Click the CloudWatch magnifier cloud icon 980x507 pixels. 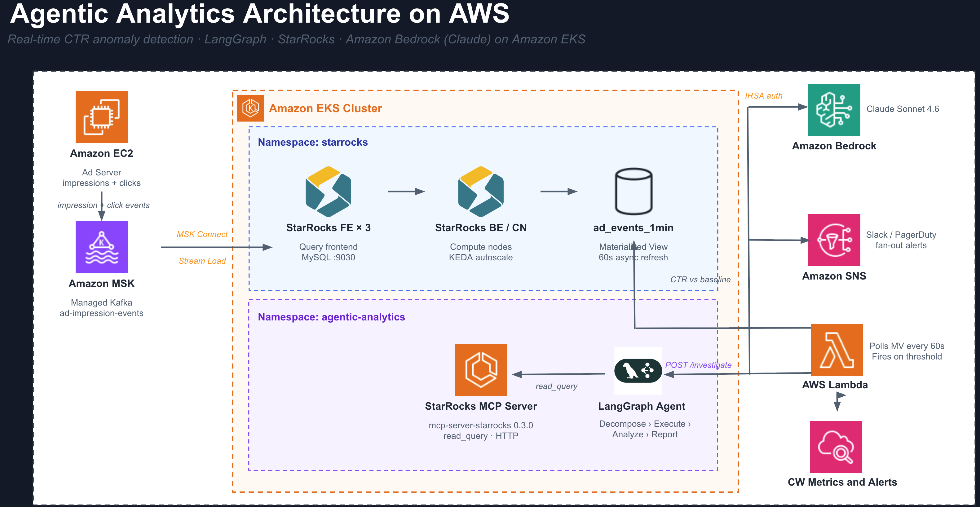(x=836, y=447)
